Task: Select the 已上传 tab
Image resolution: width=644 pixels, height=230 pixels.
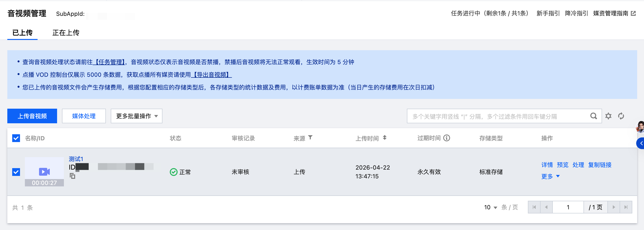Action: coord(22,32)
